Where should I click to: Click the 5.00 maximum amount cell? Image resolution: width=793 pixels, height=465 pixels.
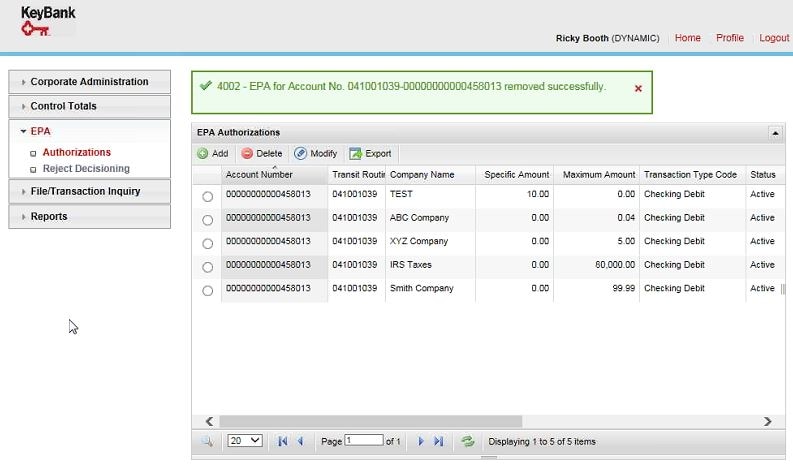coord(597,241)
